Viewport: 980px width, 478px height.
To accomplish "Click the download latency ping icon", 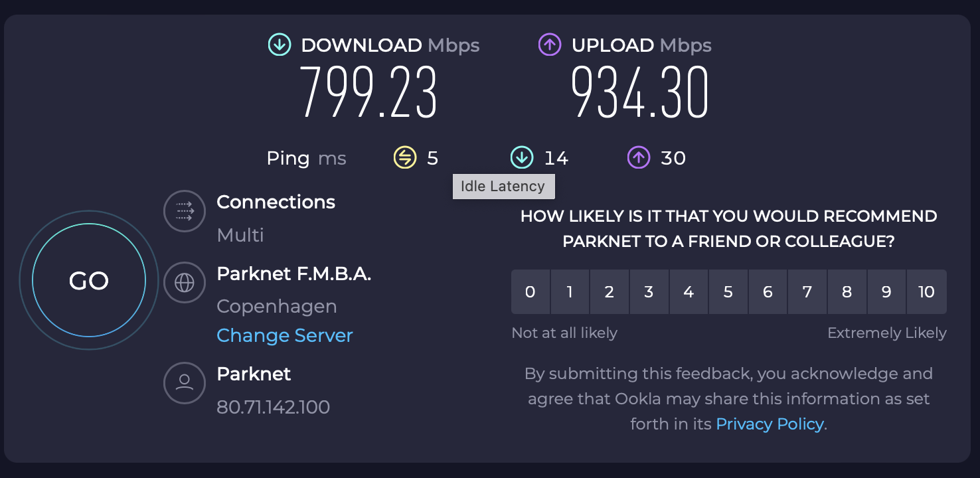I will pos(522,158).
